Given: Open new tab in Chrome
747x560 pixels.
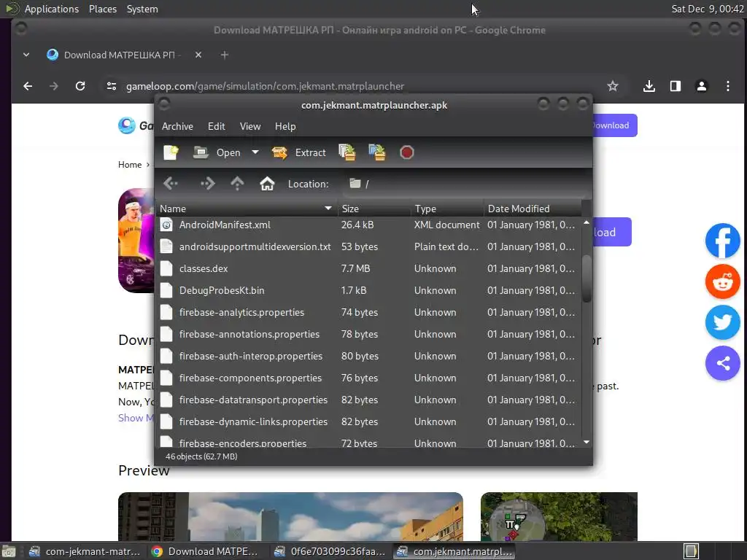Looking at the screenshot, I should click(225, 55).
